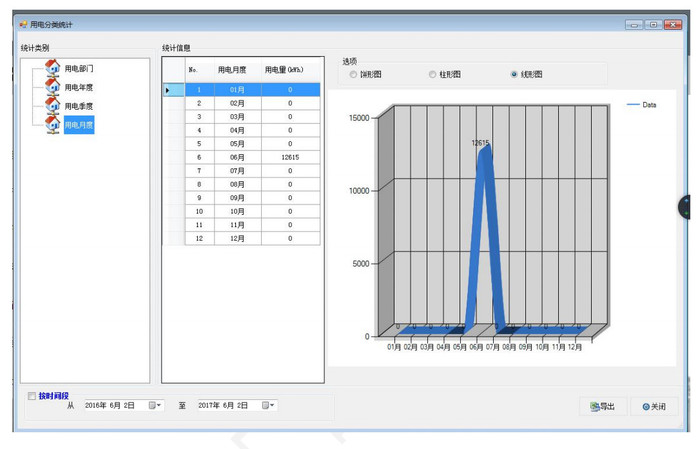Click the No. 7 cell in the table
The height and width of the screenshot is (449, 700).
200,171
